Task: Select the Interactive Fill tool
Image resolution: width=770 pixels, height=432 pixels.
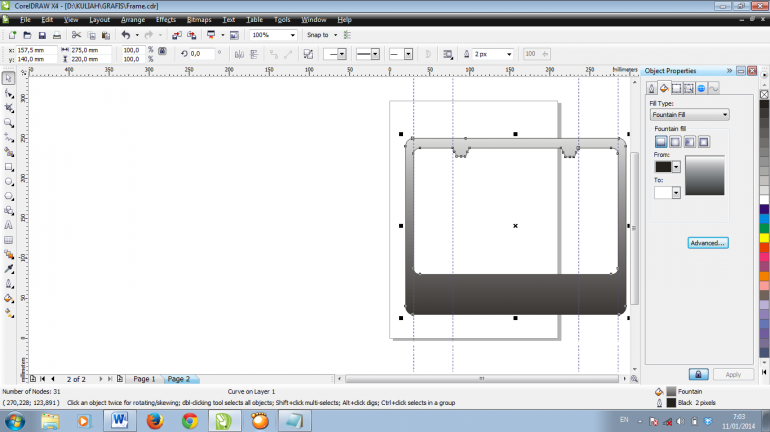Action: click(8, 313)
